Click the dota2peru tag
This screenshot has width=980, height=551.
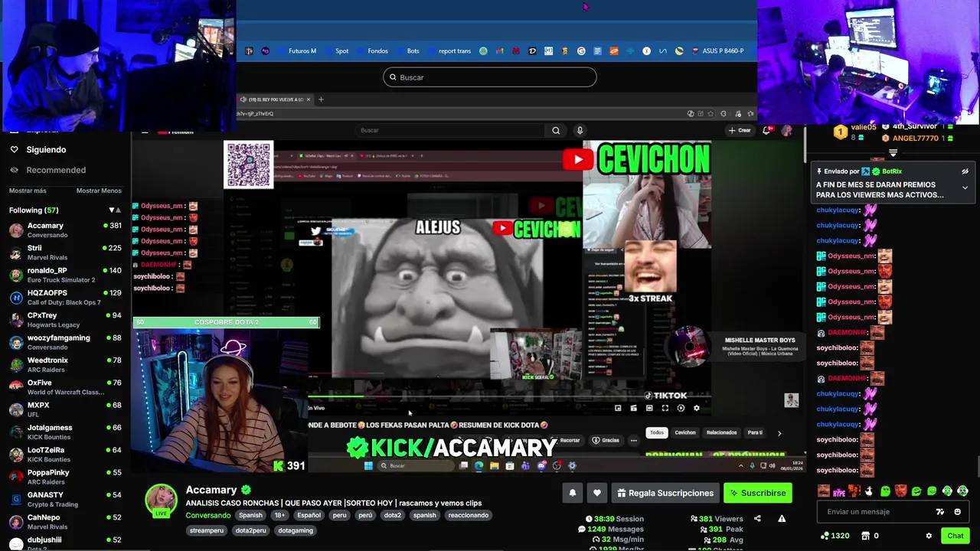tap(250, 530)
